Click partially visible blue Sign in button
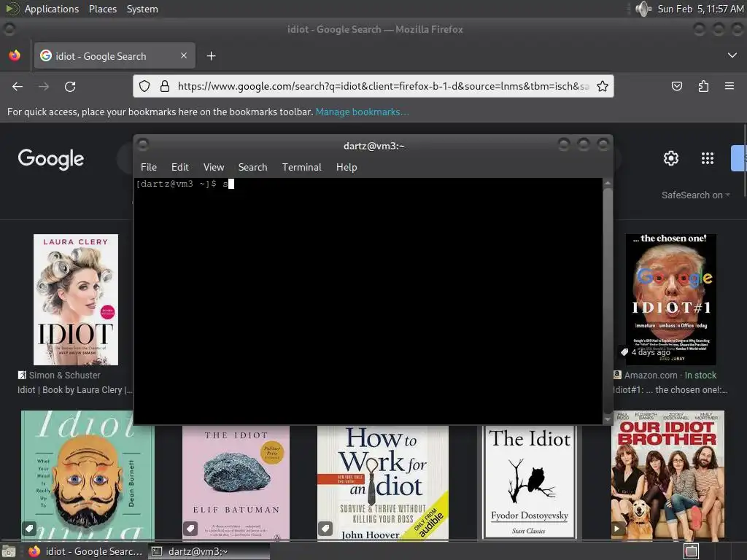 tap(739, 158)
